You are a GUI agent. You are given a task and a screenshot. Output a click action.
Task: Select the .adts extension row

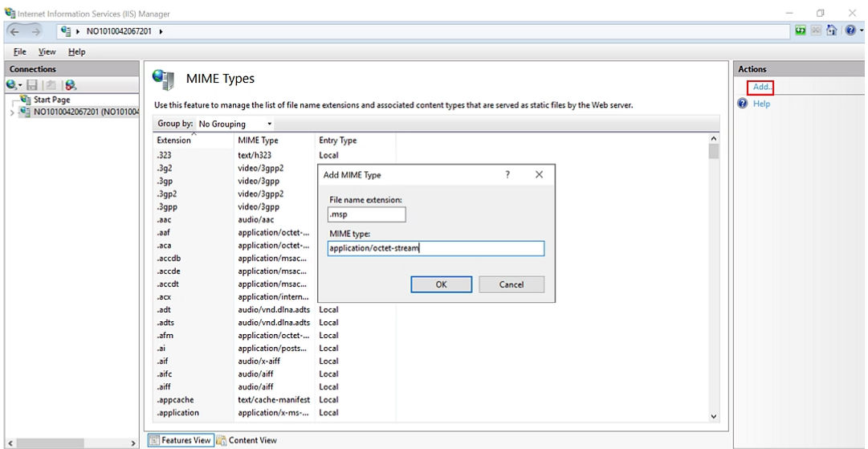[x=275, y=322]
